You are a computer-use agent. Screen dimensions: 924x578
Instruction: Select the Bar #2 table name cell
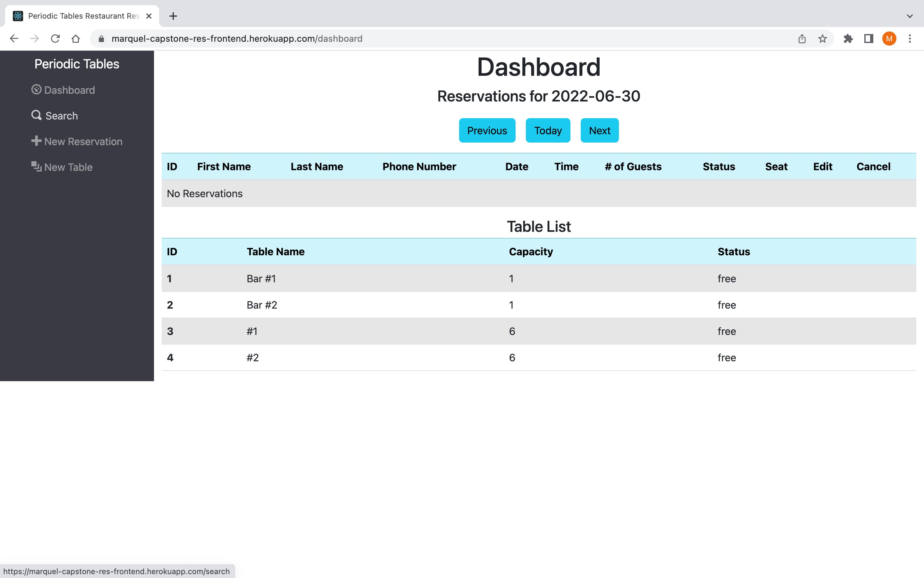261,305
